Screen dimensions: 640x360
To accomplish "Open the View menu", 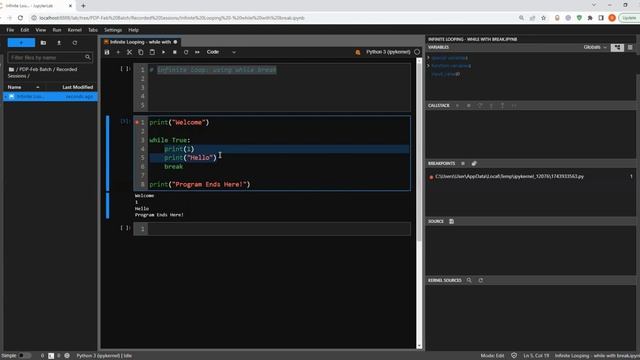I will 41,30.
